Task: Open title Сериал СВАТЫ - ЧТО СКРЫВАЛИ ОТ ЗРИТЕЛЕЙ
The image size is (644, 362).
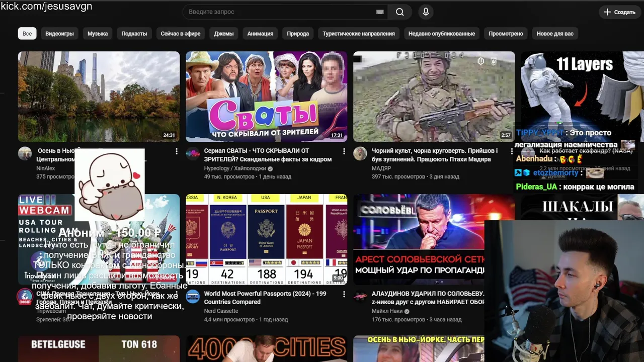Action: (x=268, y=155)
